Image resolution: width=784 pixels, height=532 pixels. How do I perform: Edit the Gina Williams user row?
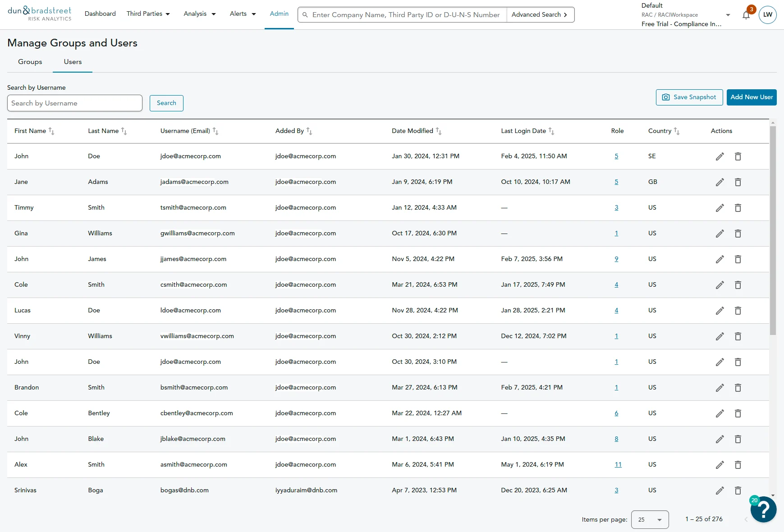[720, 234]
